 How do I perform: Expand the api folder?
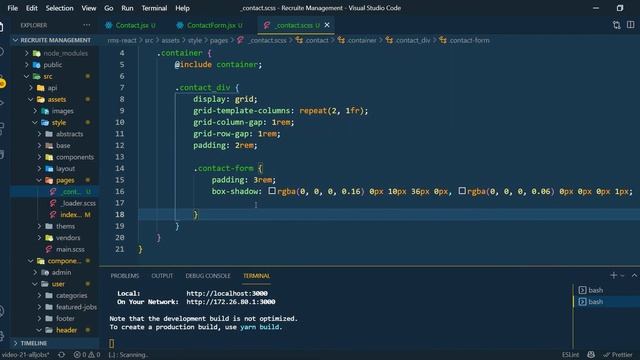52,88
